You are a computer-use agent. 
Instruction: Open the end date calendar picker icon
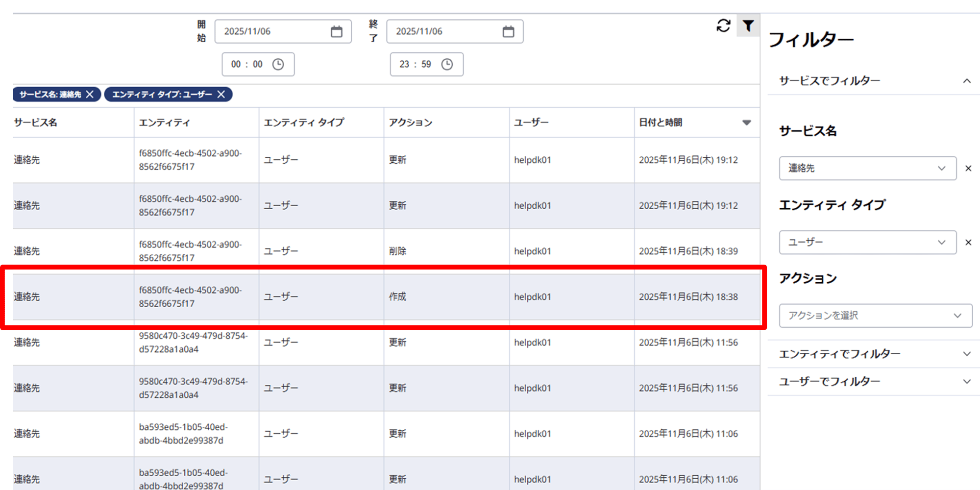click(x=508, y=31)
